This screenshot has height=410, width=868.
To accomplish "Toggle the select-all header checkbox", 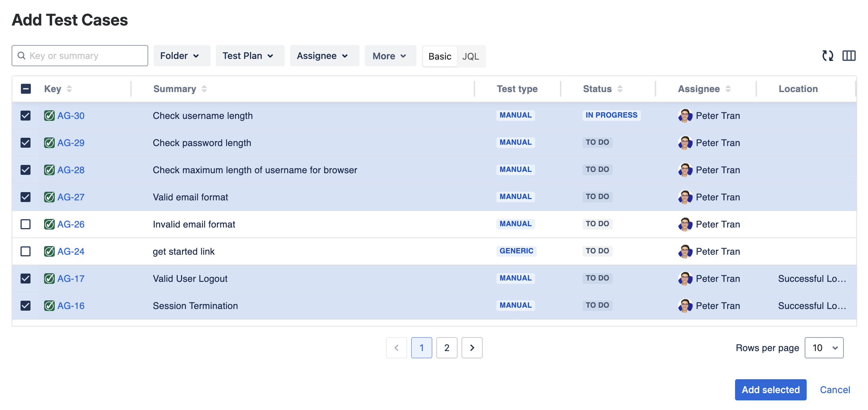I will point(26,89).
